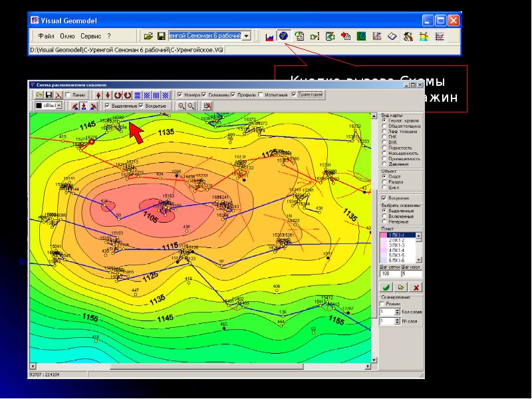
Task: Open the Сервис menu
Action: tap(90, 36)
